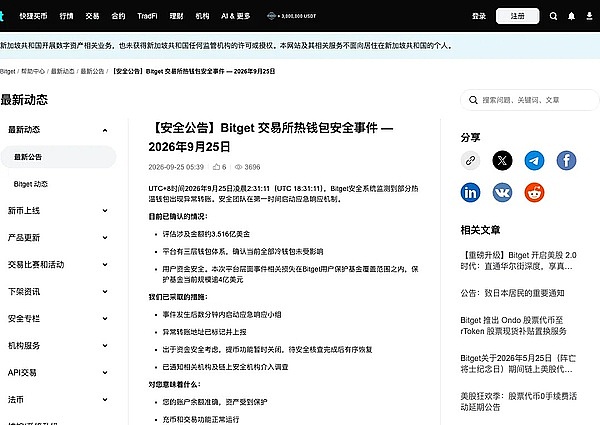Select Bitget 动态 in sidebar
The width and height of the screenshot is (600, 425).
(x=31, y=184)
